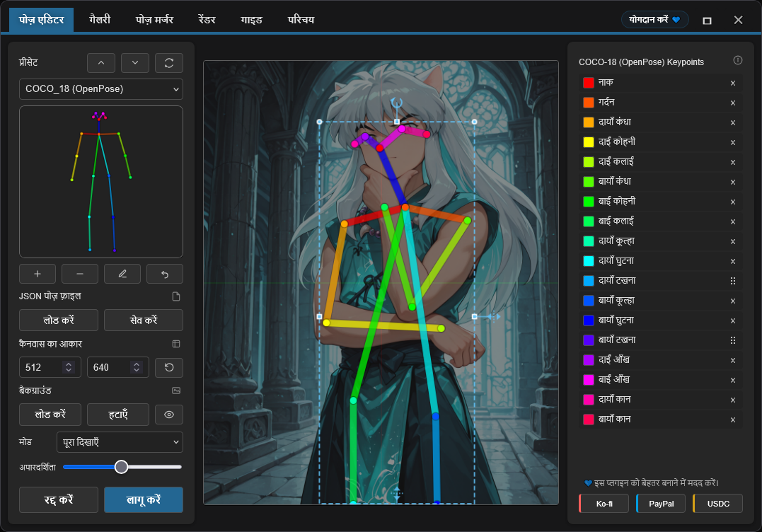Add a person with the plus button

[x=37, y=274]
